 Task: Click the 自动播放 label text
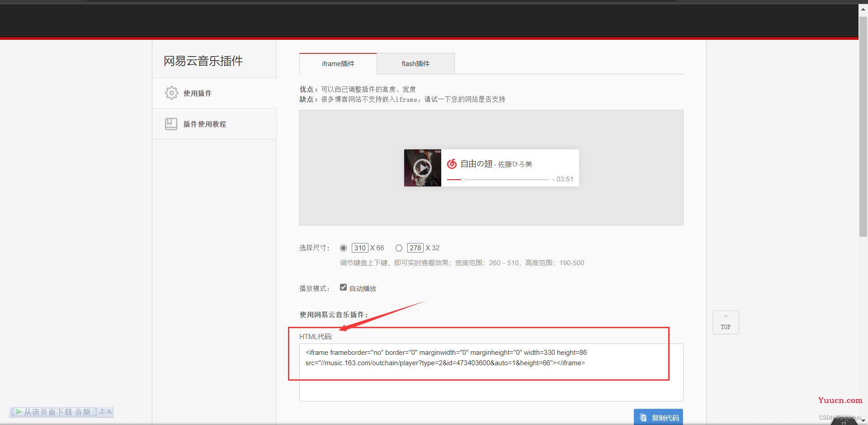tap(363, 288)
